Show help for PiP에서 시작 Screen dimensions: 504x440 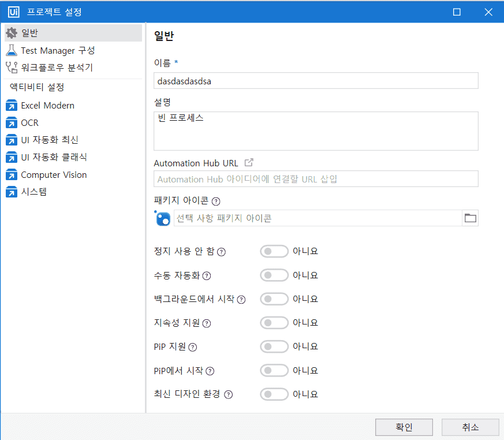point(210,371)
